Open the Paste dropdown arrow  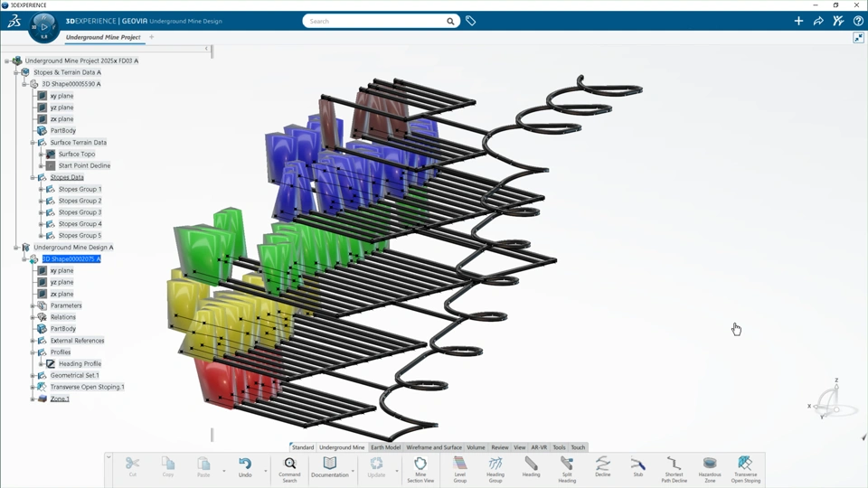pyautogui.click(x=223, y=471)
